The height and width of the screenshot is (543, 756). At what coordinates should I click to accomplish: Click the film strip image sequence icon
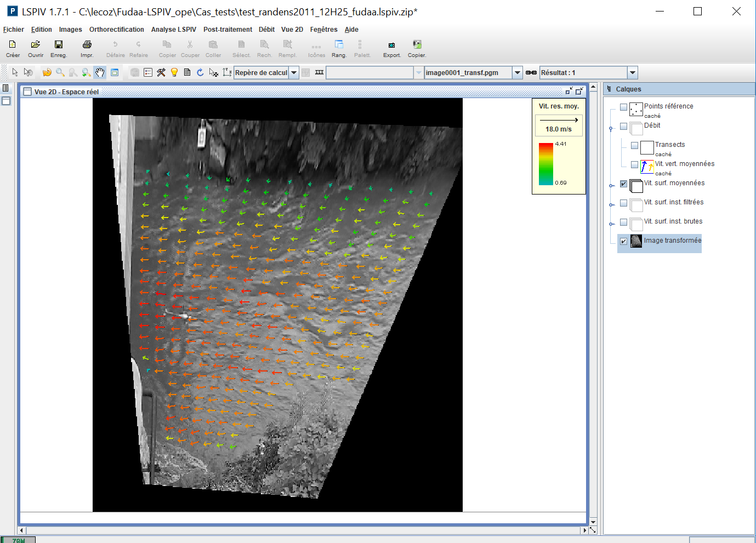(319, 72)
